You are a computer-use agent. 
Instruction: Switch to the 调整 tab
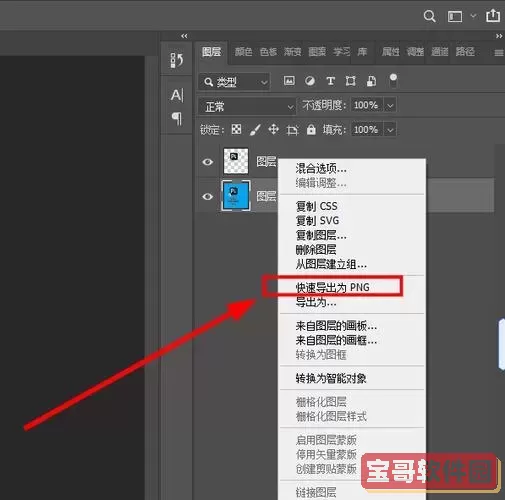point(415,52)
